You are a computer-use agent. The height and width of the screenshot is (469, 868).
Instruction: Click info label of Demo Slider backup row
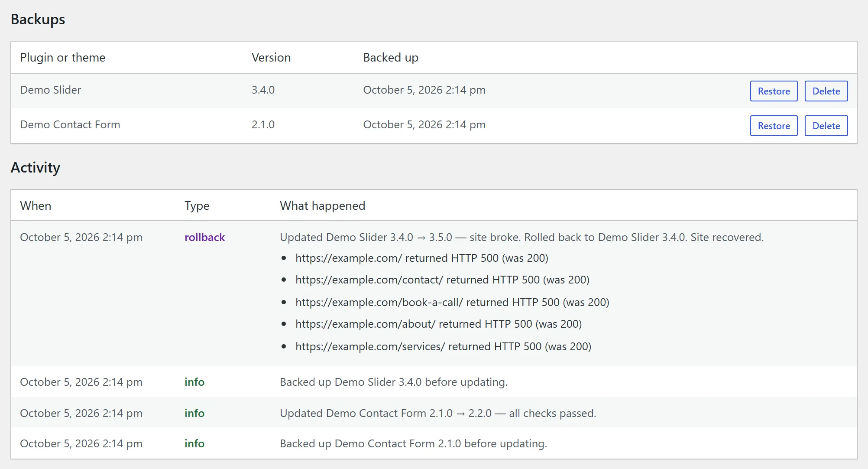[194, 382]
